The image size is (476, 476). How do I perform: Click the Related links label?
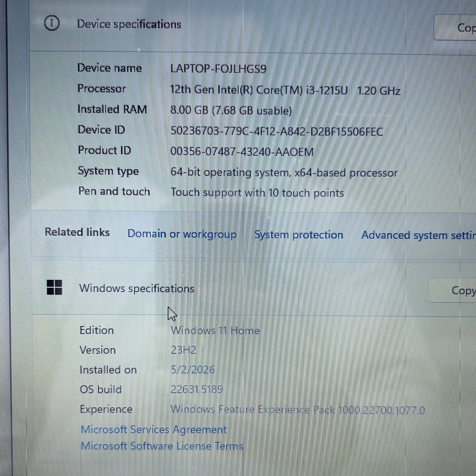click(x=77, y=232)
